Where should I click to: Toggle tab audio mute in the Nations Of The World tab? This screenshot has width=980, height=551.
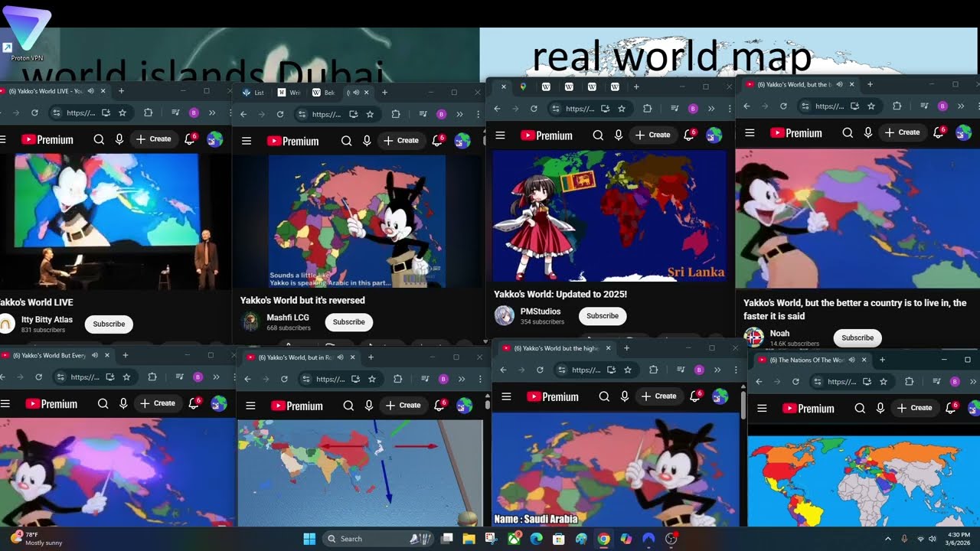pos(853,360)
